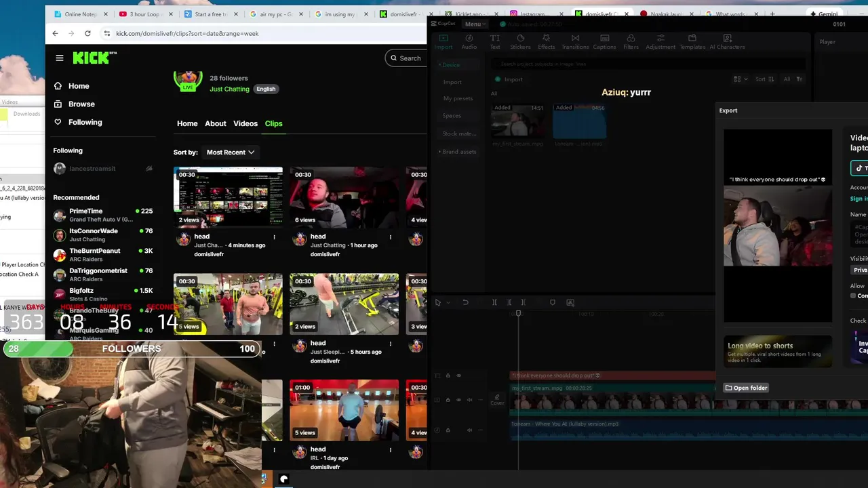The image size is (868, 488).
Task: Click the English language tag
Action: [266, 89]
